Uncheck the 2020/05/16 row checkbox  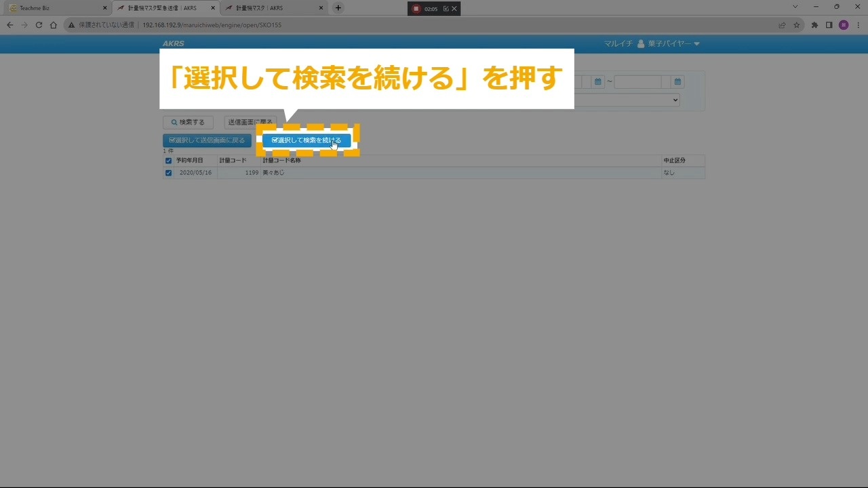pyautogui.click(x=169, y=173)
